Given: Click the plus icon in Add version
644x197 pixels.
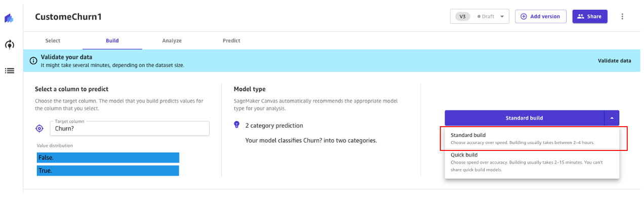Looking at the screenshot, I should click(524, 16).
